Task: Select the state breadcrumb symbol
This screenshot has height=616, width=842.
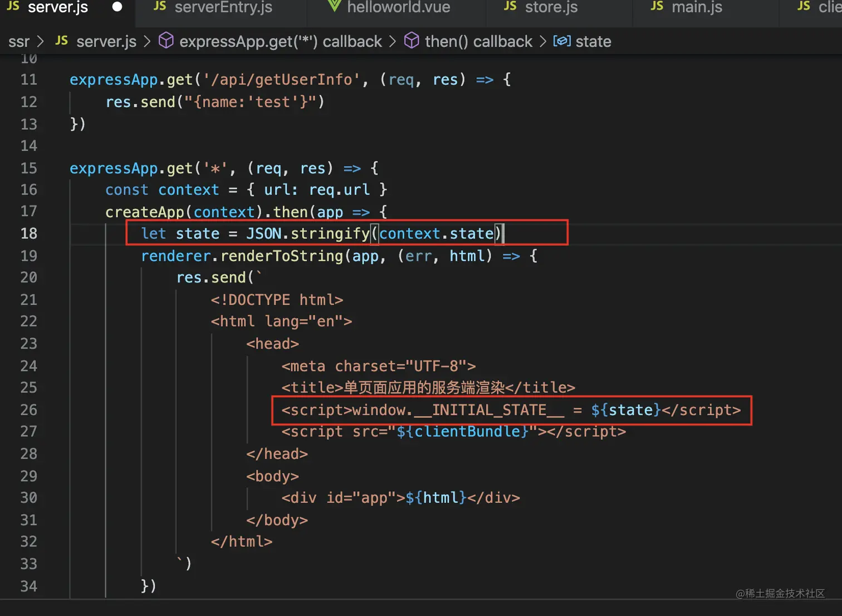Action: coord(593,42)
